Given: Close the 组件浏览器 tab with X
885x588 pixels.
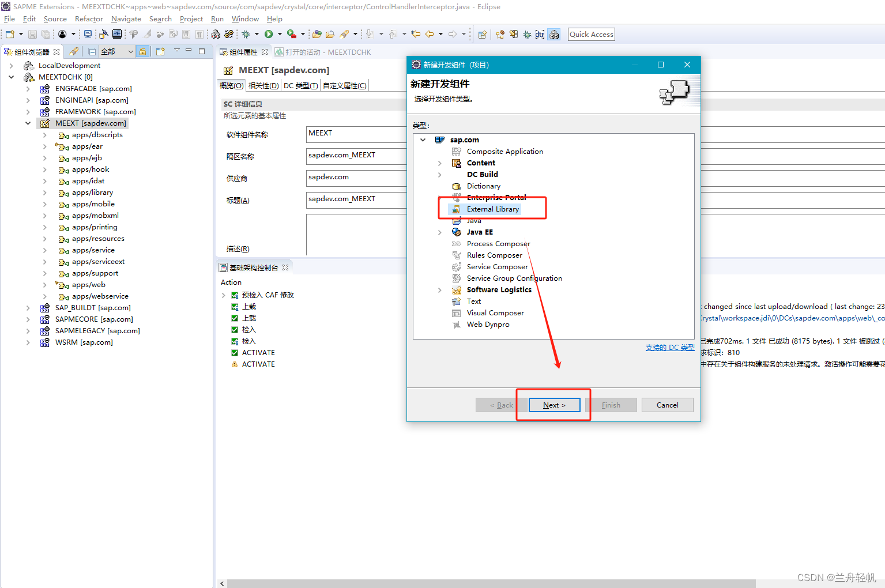Looking at the screenshot, I should pos(57,52).
